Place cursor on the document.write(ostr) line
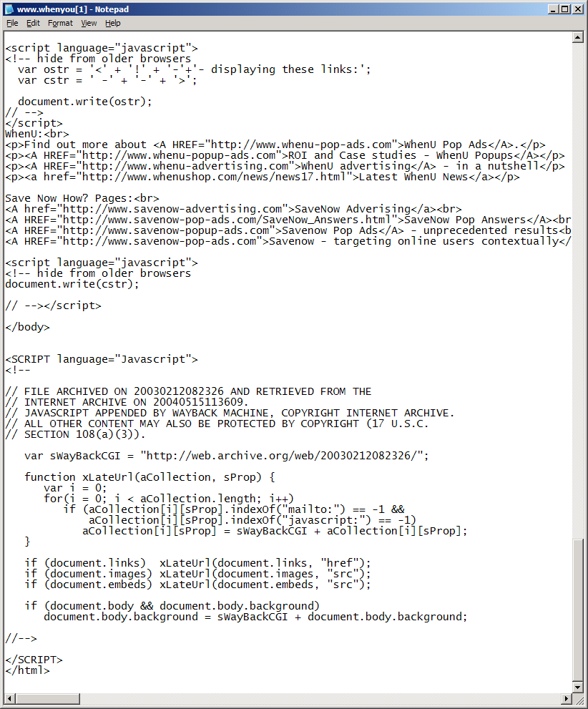Image resolution: width=588 pixels, height=709 pixels. point(85,102)
